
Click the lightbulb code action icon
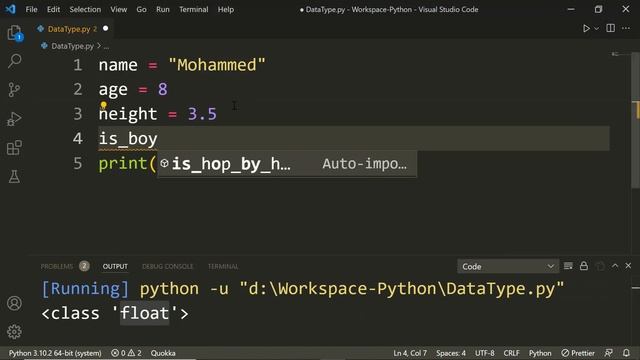[x=103, y=106]
